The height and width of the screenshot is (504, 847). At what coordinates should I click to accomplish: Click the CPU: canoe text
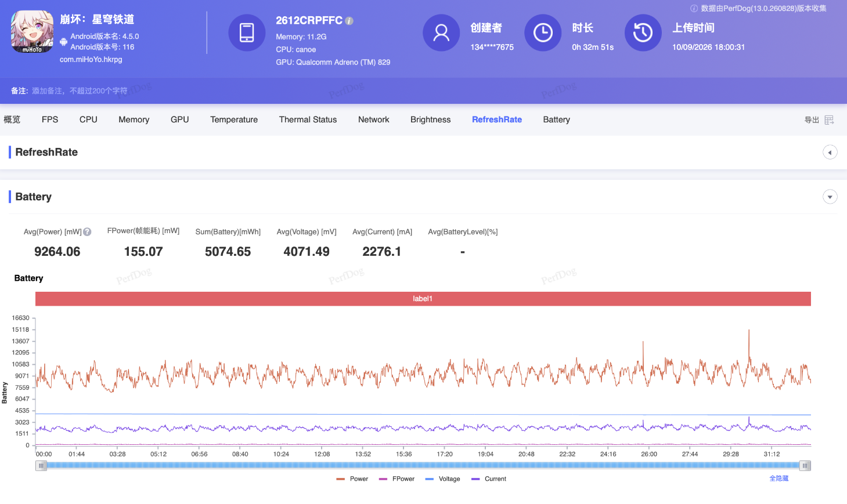[x=296, y=49]
